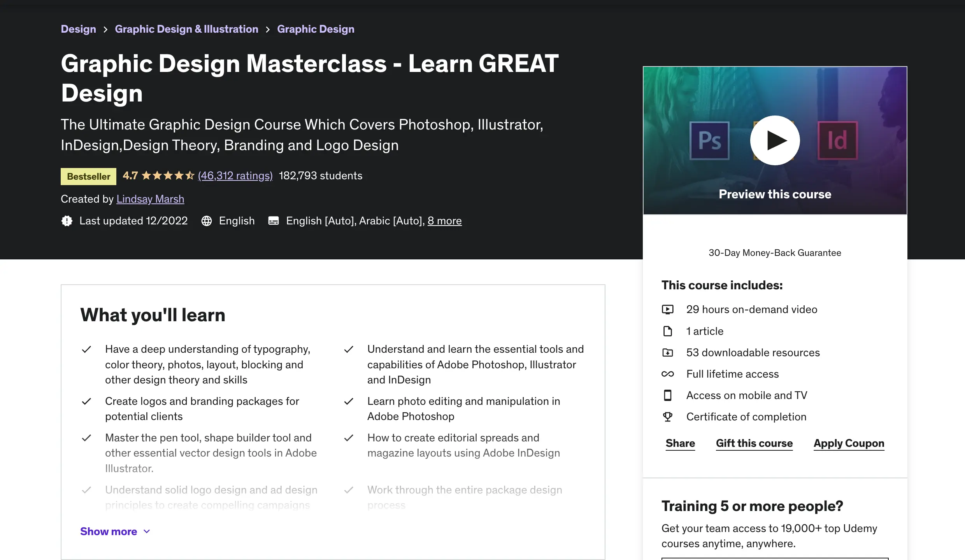Click Apply Coupon button
Image resolution: width=965 pixels, height=560 pixels.
(849, 443)
